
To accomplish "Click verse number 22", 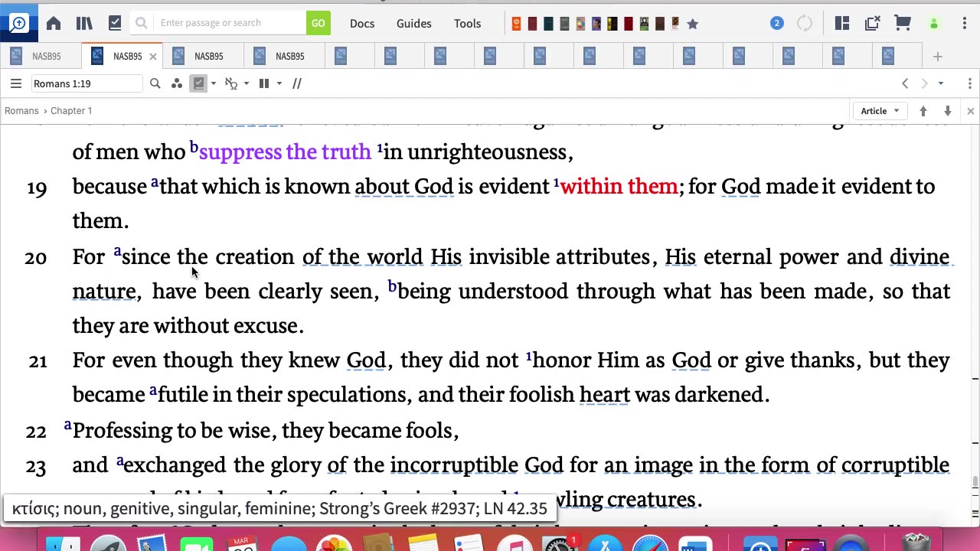I will click(x=36, y=432).
